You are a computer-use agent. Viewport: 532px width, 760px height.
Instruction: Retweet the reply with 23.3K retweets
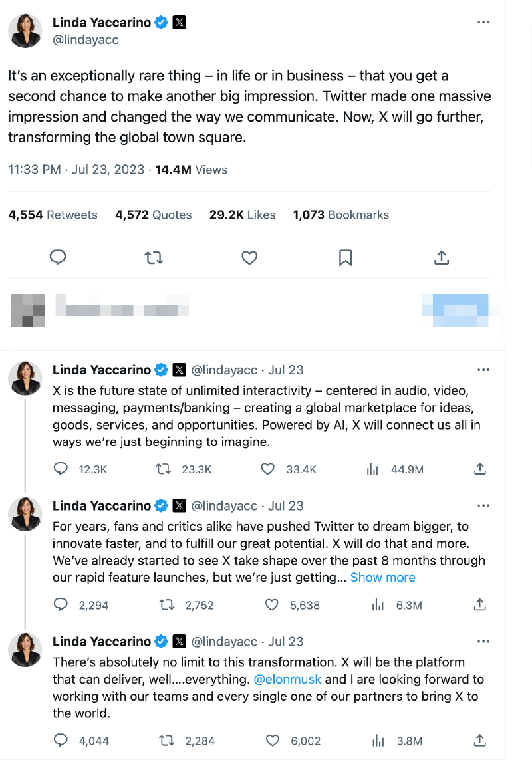[163, 469]
